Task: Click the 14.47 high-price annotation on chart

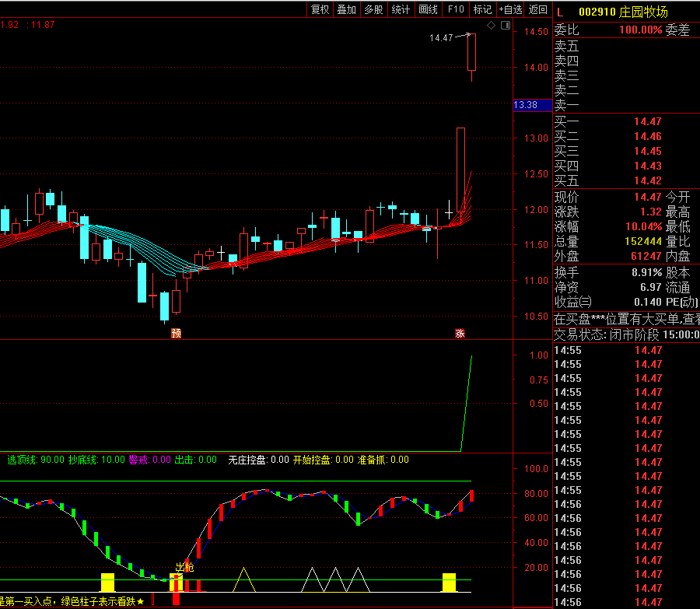Action: [441, 38]
